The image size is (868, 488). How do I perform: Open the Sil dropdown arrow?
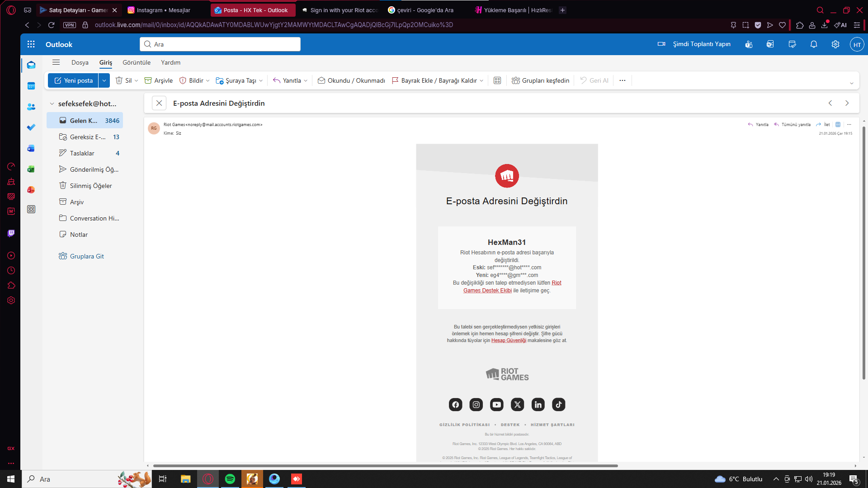[137, 80]
